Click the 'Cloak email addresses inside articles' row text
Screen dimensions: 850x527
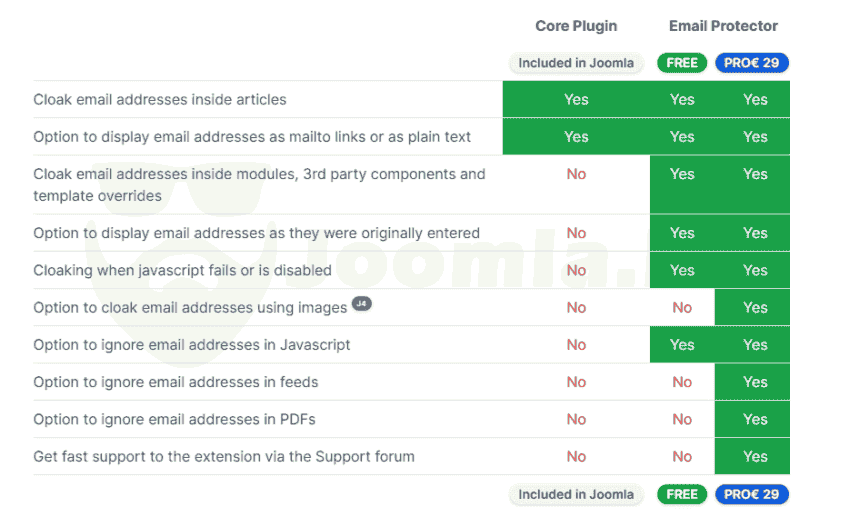pos(160,100)
